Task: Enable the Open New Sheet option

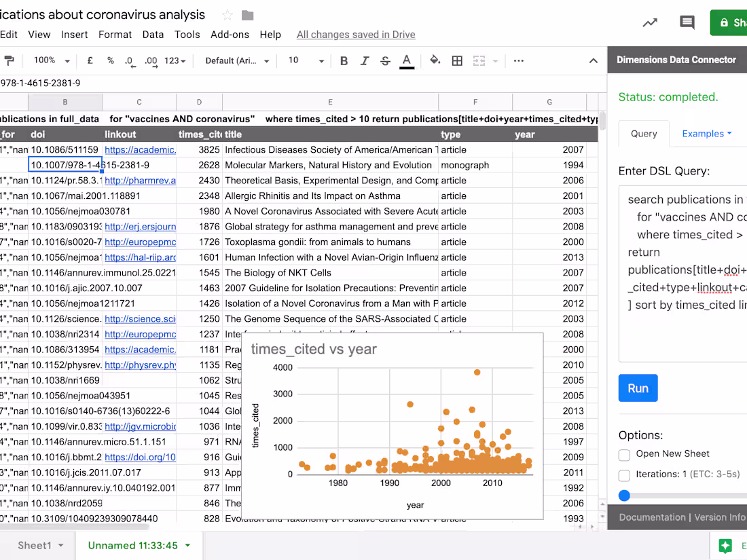Action: pyautogui.click(x=624, y=454)
